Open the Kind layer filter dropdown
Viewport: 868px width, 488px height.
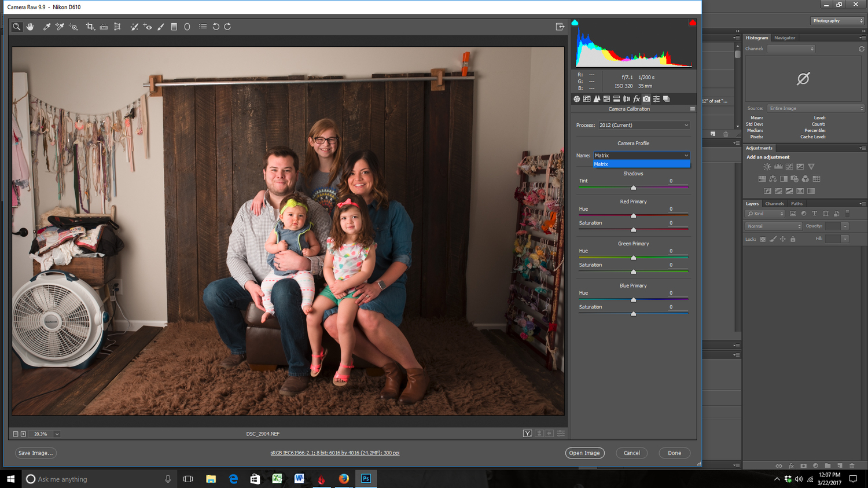point(765,214)
